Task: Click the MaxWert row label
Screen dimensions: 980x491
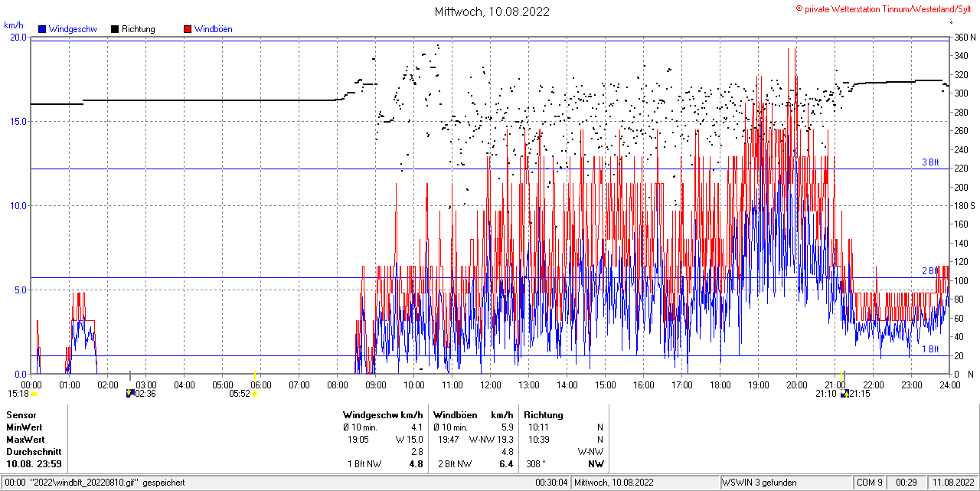Action: 25,440
